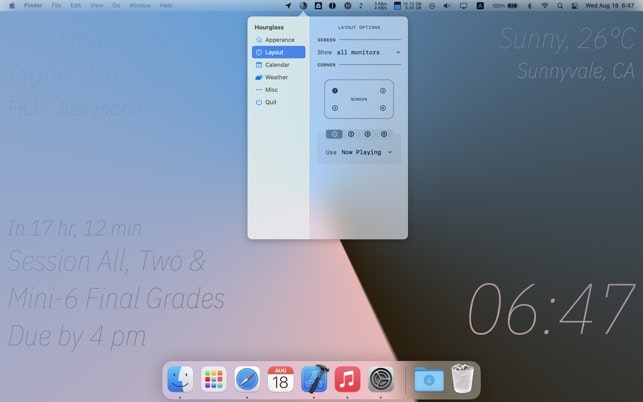Screen dimensions: 643x402
Task: Open the display mirroring icon in menu bar
Action: click(463, 6)
